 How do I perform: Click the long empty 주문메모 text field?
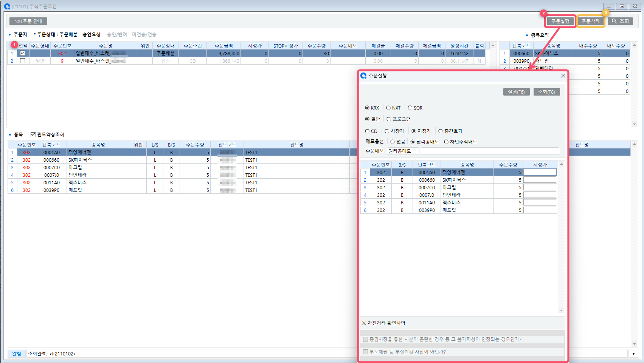490,151
